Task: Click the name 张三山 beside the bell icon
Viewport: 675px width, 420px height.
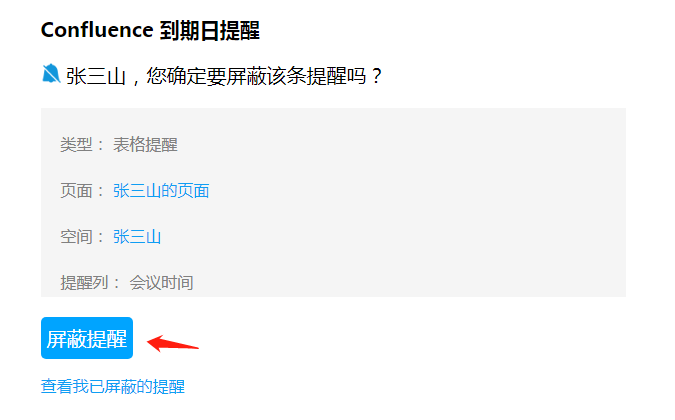Action: tap(96, 76)
